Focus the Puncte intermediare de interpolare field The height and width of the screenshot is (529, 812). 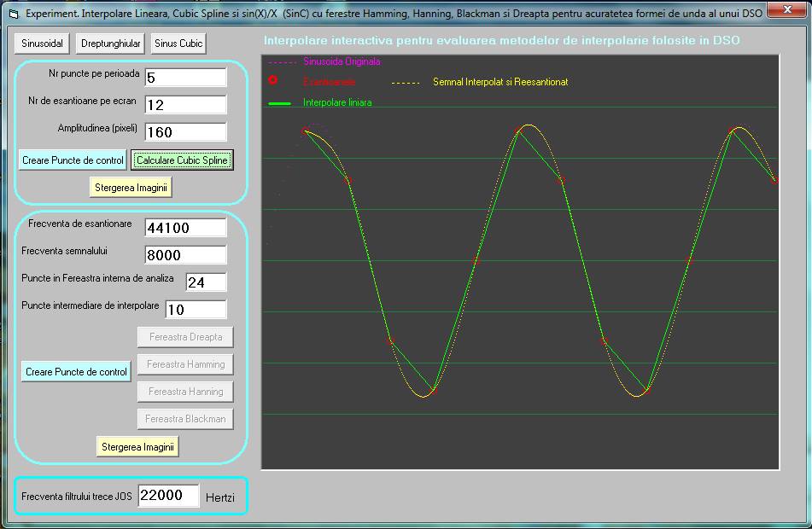coord(196,310)
